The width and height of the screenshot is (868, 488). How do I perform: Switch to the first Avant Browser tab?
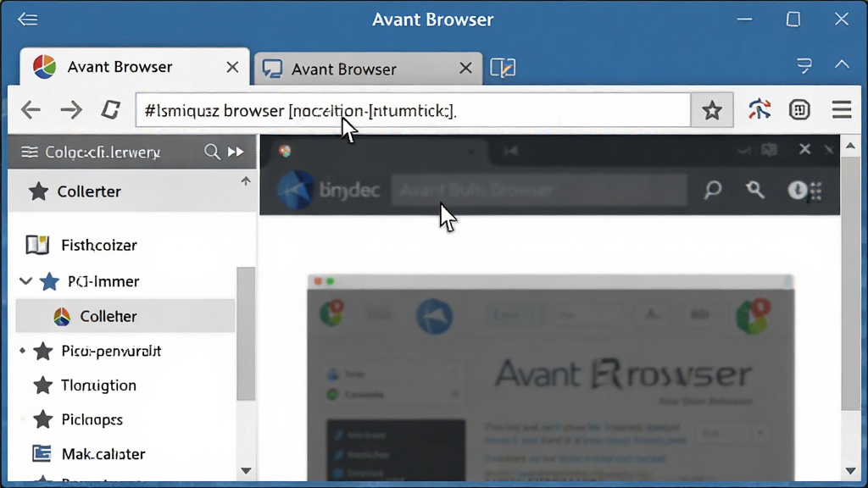134,67
